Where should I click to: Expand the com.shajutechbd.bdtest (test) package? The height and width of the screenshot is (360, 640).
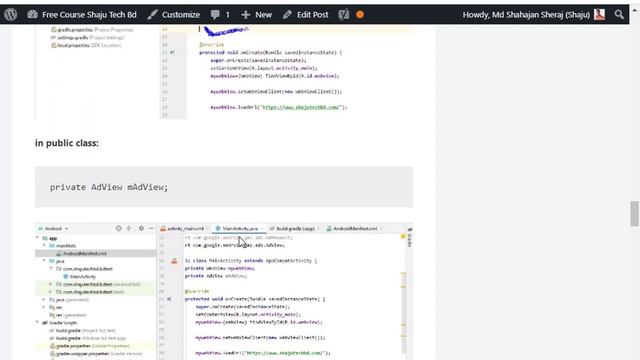tap(51, 292)
